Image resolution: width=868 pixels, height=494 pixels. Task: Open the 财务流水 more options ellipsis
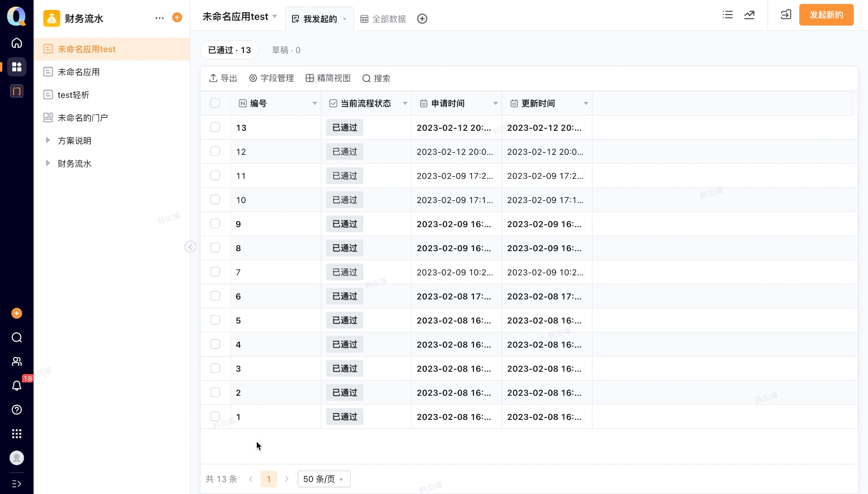[x=159, y=18]
